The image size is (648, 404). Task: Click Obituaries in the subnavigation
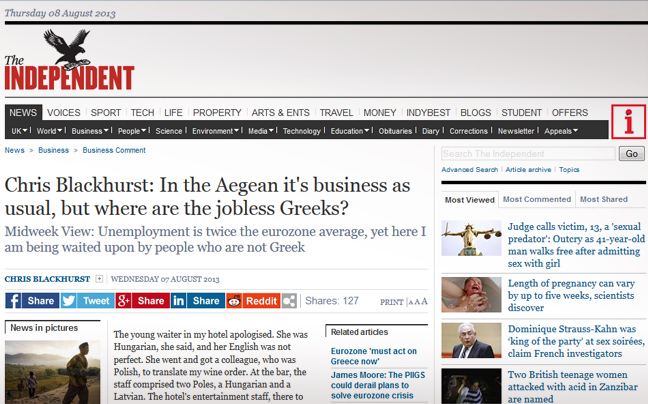pos(395,131)
